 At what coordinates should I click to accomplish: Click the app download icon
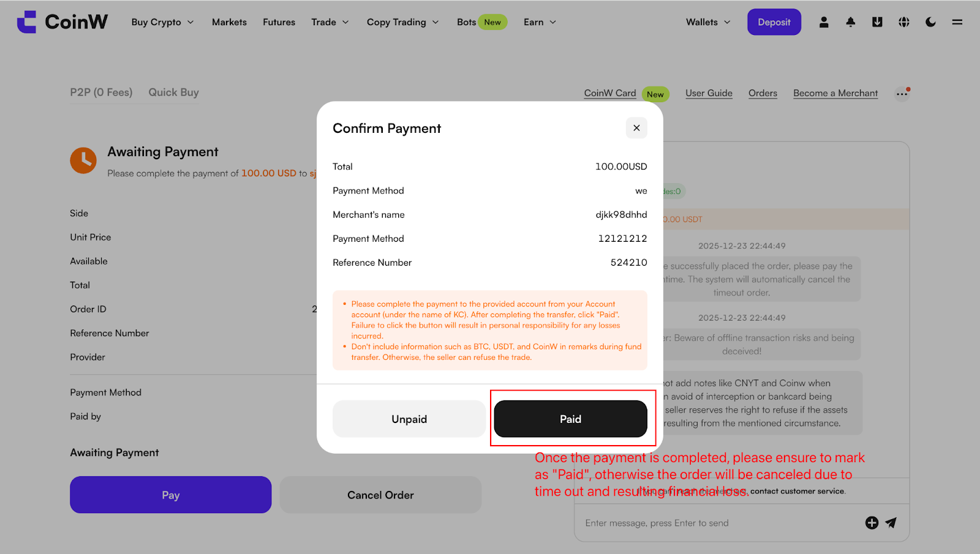[877, 22]
